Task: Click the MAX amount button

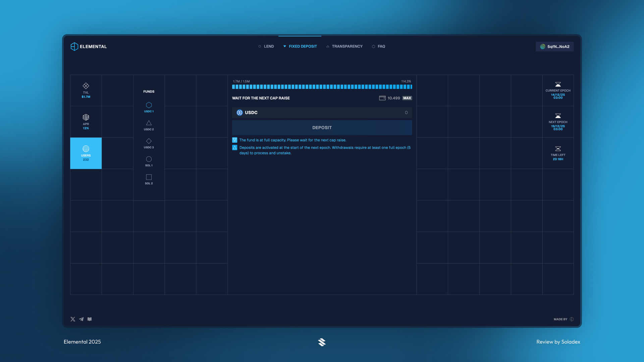Action: coord(407,98)
